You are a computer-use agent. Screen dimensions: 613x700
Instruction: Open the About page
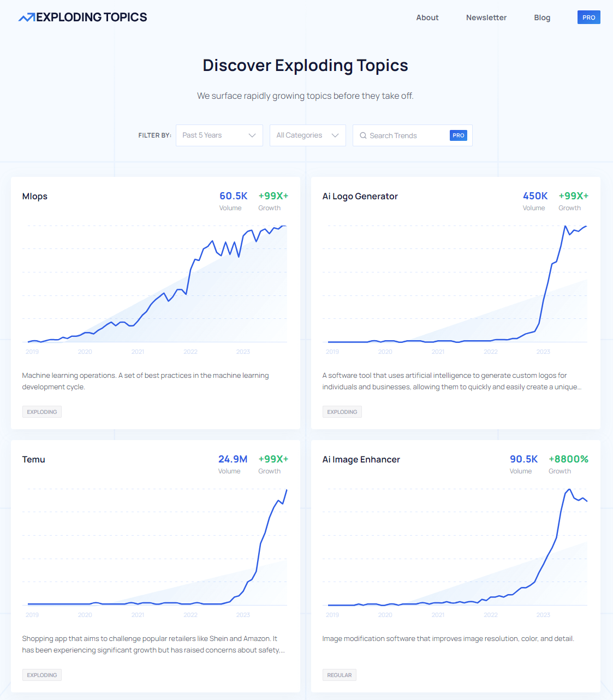(x=427, y=17)
